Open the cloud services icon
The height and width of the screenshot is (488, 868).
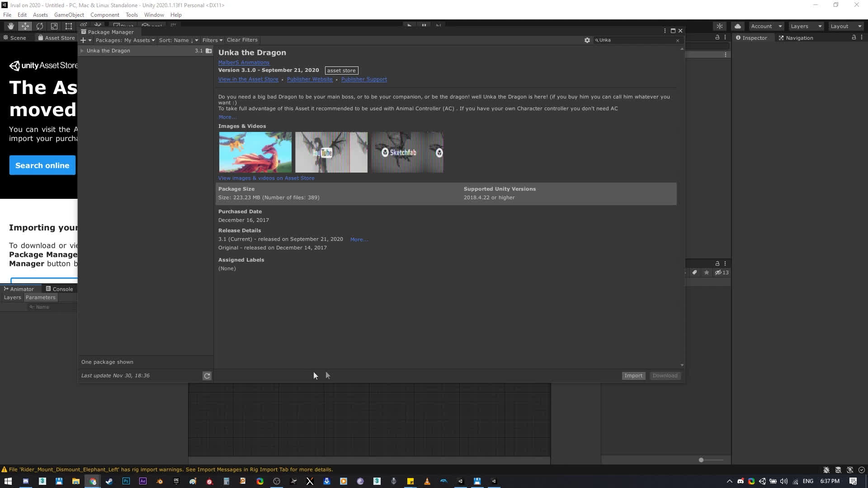pos(737,26)
